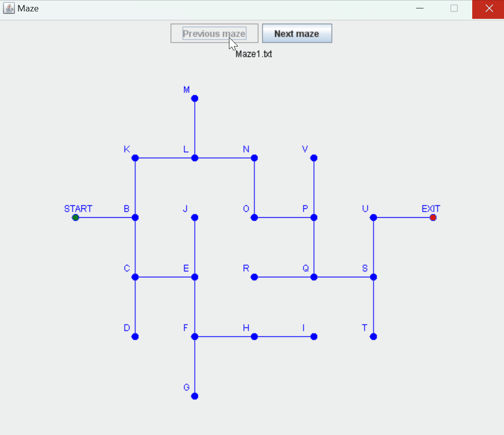Pick the dead-end node V

point(314,158)
